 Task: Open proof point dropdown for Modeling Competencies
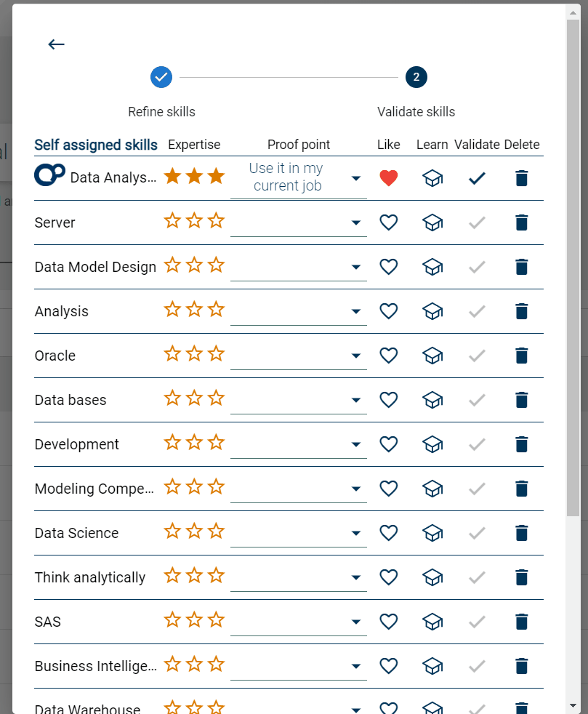pos(355,489)
